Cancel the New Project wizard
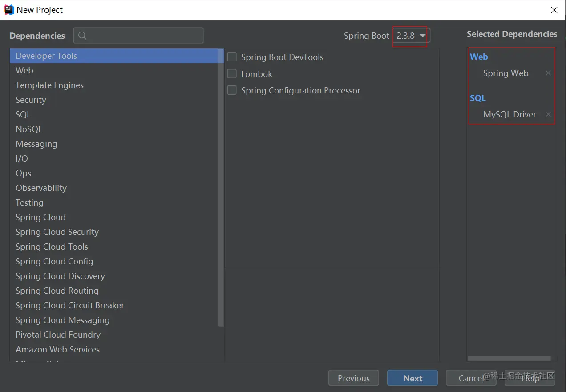 [x=471, y=378]
